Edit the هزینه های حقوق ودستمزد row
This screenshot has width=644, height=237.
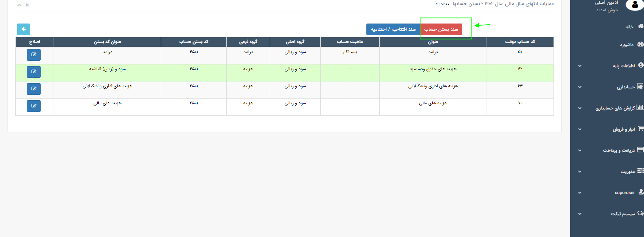pyautogui.click(x=34, y=72)
